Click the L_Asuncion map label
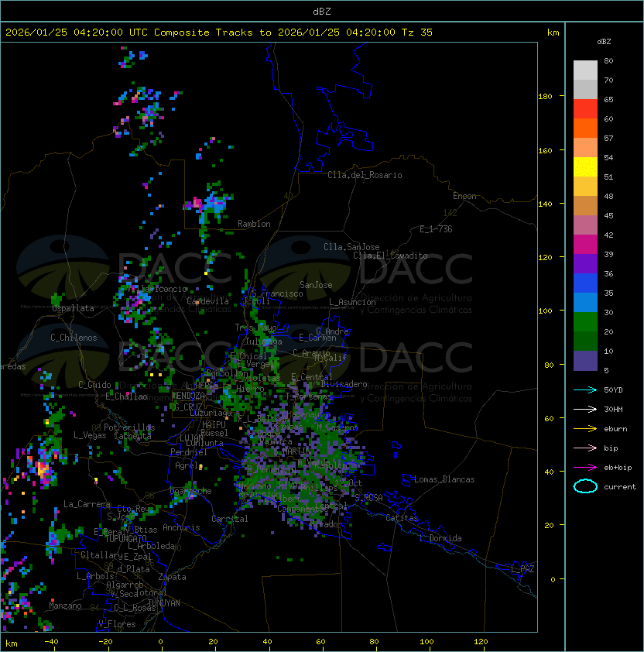 (352, 302)
